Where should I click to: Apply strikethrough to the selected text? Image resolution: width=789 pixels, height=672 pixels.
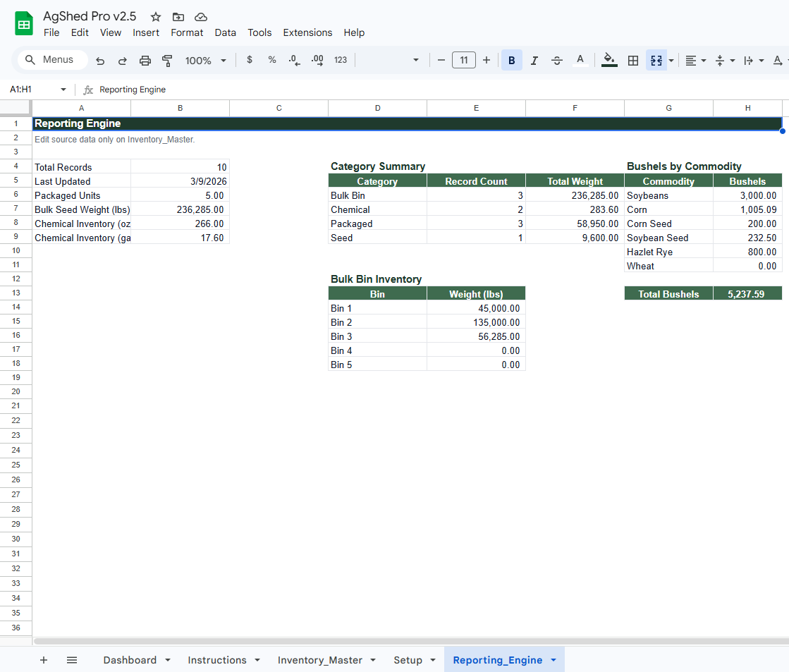(x=556, y=60)
